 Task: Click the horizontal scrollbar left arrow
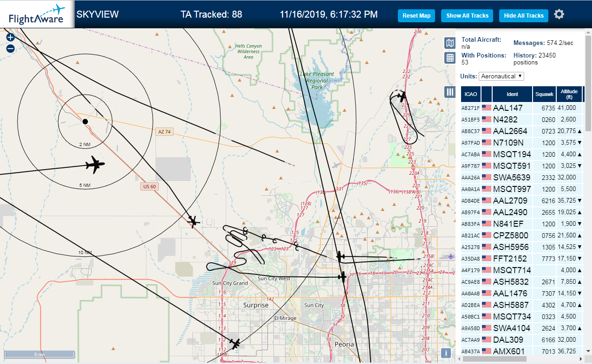460,359
